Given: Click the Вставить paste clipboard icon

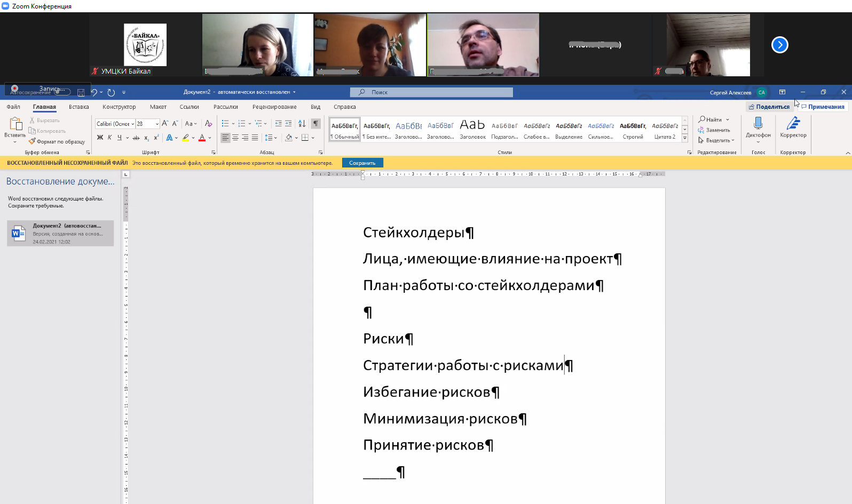Looking at the screenshot, I should point(15,124).
